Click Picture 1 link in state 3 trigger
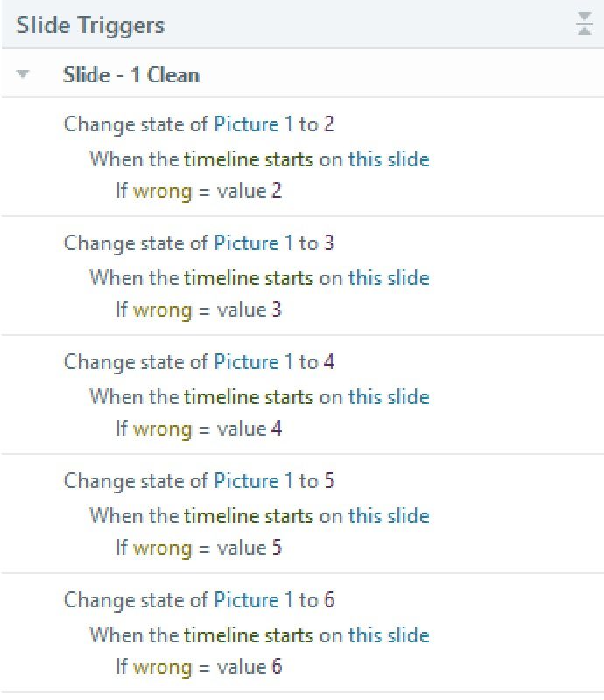The width and height of the screenshot is (604, 700). point(253,243)
